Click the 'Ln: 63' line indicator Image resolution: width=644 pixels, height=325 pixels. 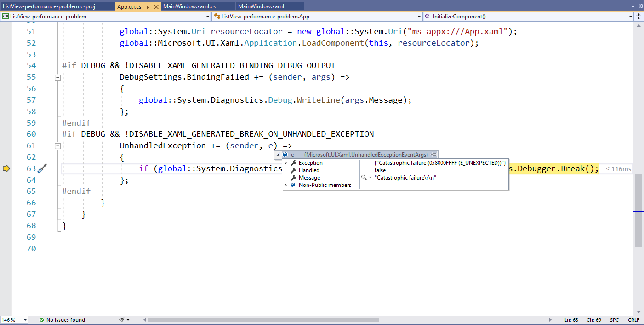571,320
